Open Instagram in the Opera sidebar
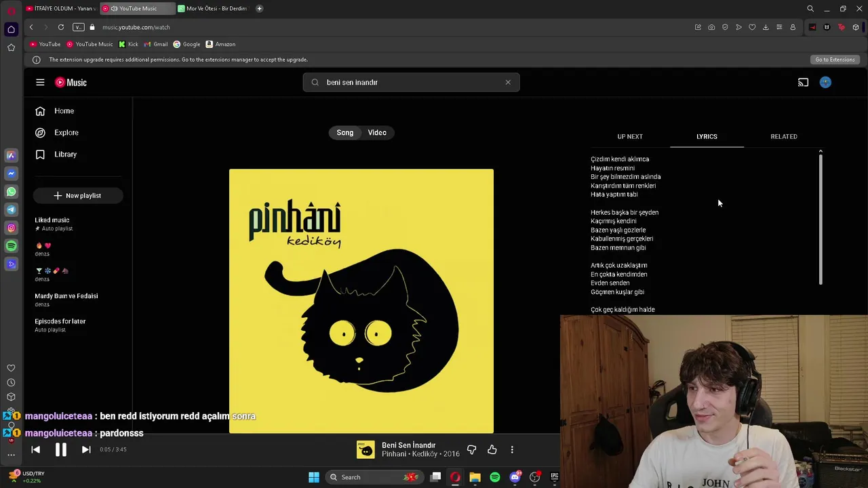The width and height of the screenshot is (868, 488). [11, 228]
